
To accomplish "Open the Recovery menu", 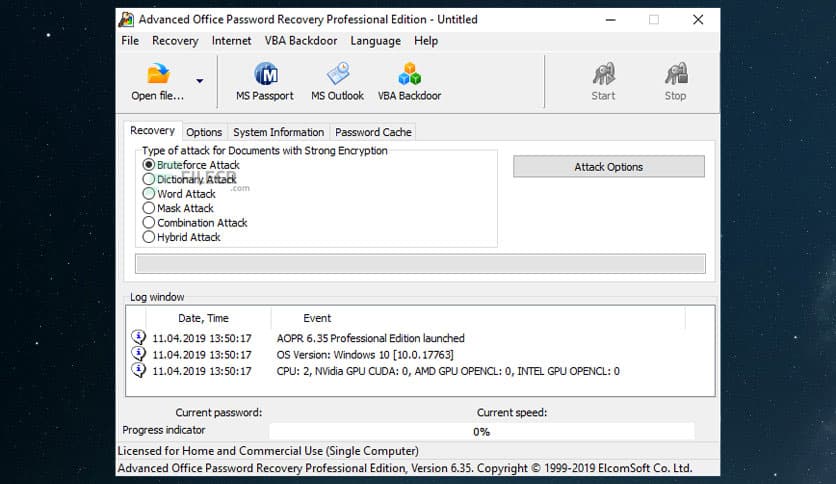I will (175, 41).
